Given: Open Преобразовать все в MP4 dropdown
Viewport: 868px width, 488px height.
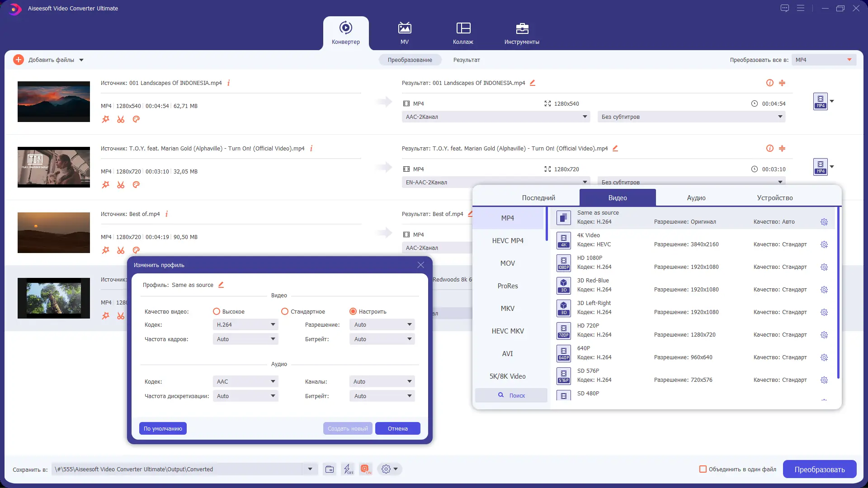Looking at the screenshot, I should [x=823, y=60].
